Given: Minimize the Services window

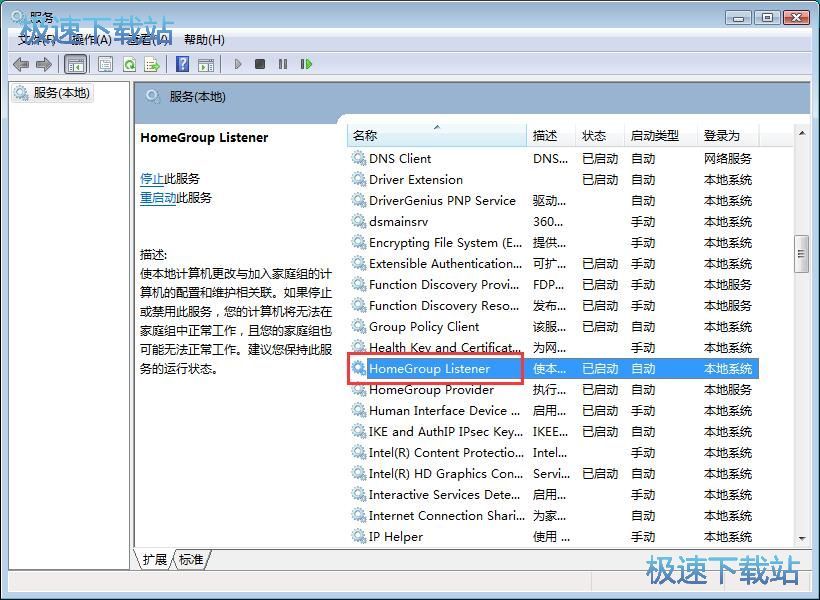Looking at the screenshot, I should coord(738,18).
